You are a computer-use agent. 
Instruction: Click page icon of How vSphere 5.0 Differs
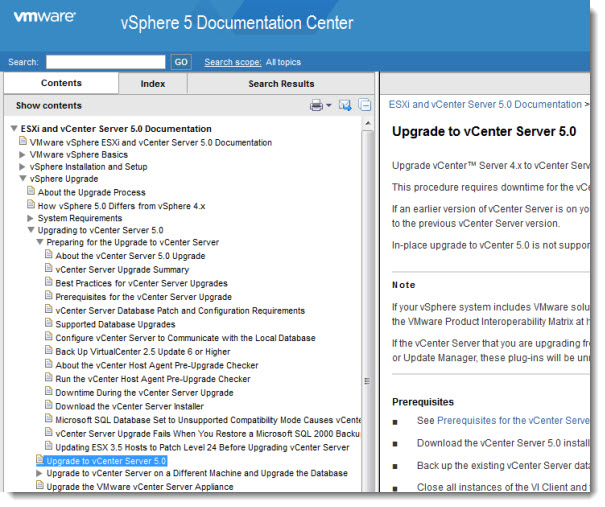pos(31,206)
